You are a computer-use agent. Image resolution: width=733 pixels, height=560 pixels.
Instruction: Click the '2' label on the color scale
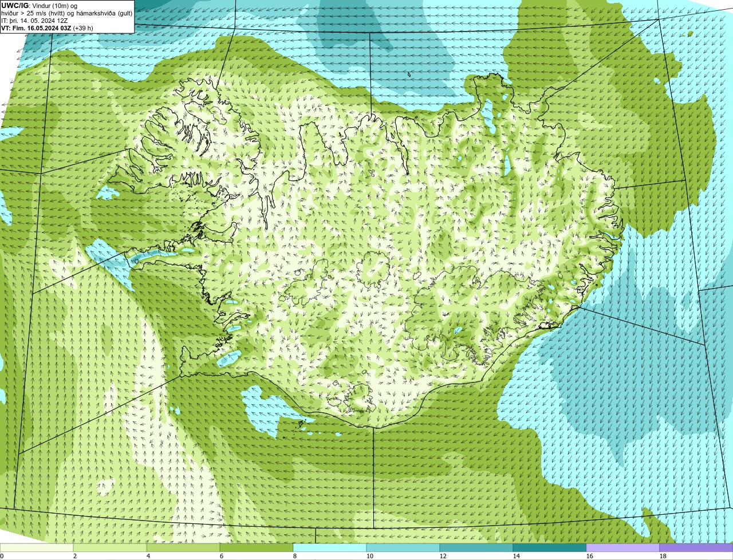click(74, 556)
